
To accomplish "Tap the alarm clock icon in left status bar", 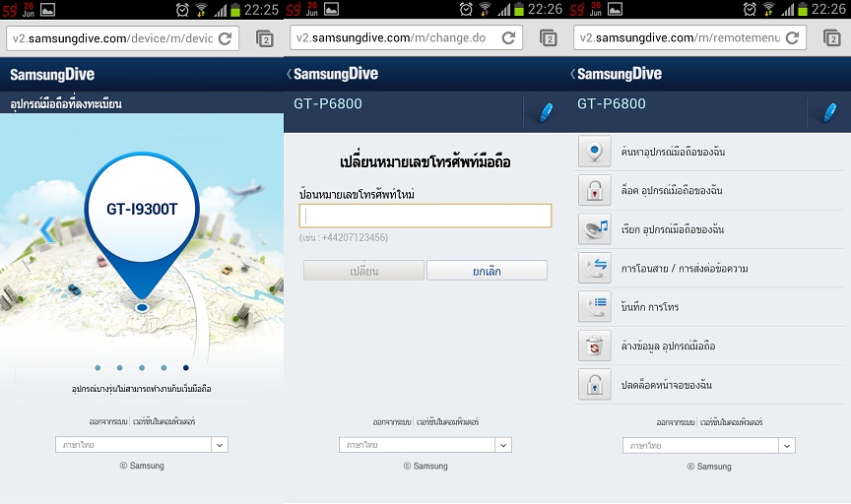I will 182,9.
